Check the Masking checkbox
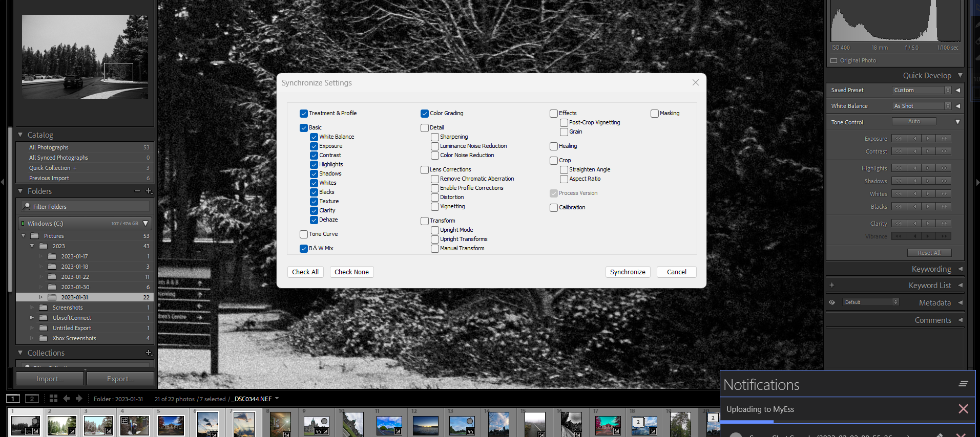980x437 pixels. click(x=655, y=114)
